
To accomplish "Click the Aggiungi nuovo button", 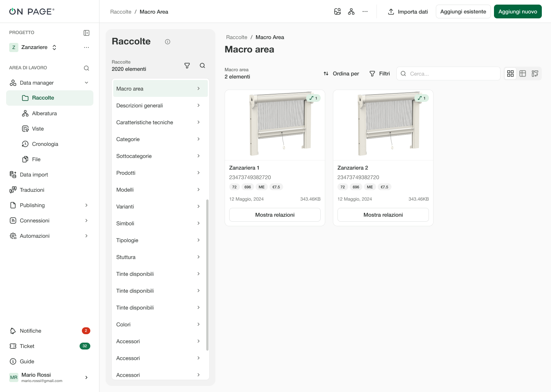I will pos(518,11).
